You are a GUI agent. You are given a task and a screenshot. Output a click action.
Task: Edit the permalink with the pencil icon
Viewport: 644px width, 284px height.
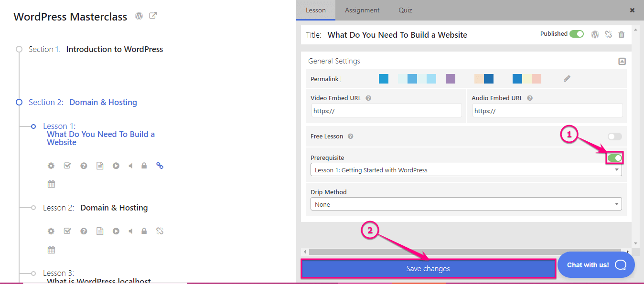click(x=567, y=79)
